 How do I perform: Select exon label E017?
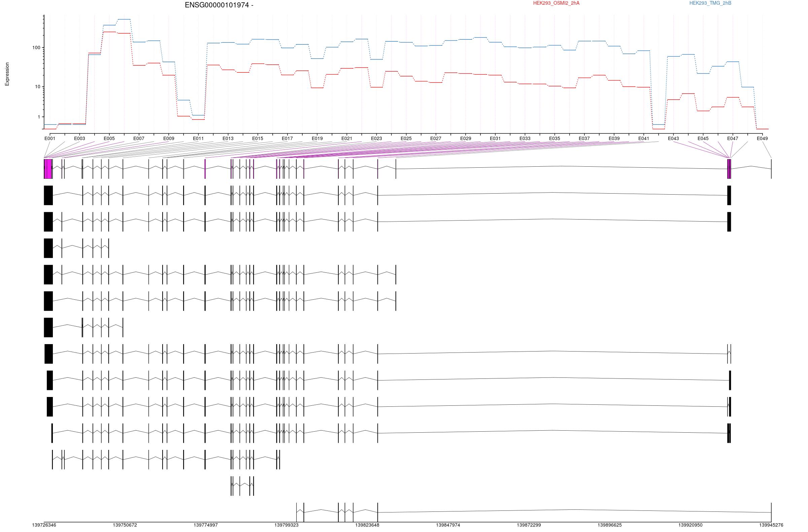click(x=287, y=138)
